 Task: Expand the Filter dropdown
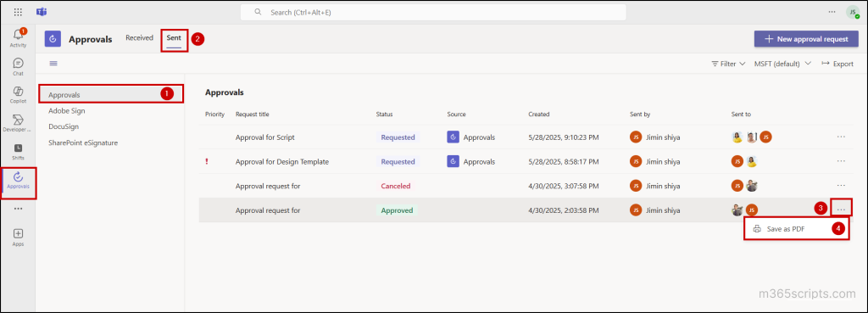click(x=728, y=64)
